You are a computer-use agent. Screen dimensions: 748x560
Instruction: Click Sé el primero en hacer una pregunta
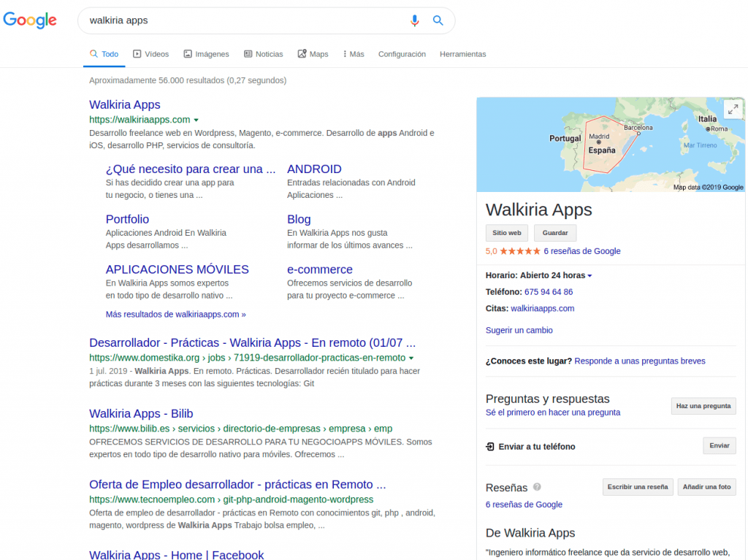(553, 413)
